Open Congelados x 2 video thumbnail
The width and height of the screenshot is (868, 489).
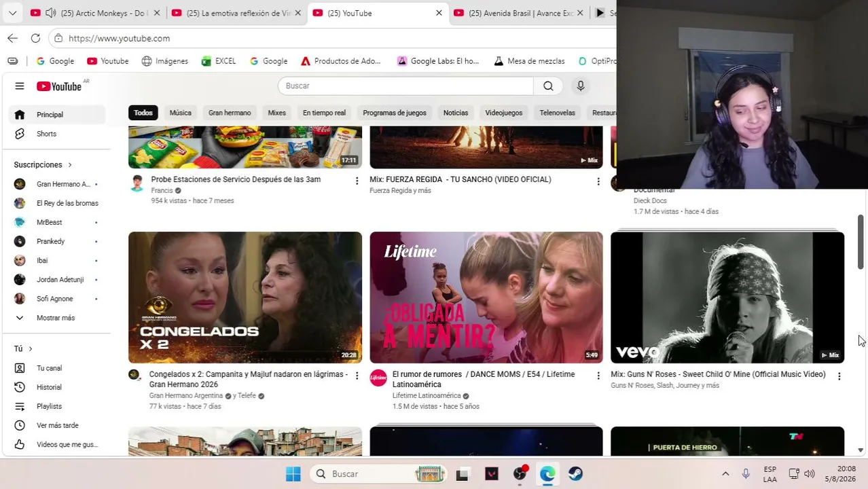click(245, 297)
